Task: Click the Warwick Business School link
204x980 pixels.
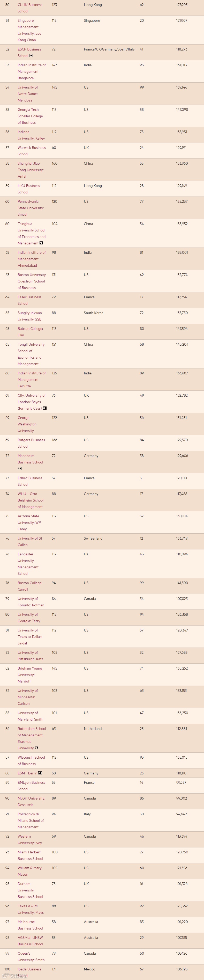Action: click(31, 151)
